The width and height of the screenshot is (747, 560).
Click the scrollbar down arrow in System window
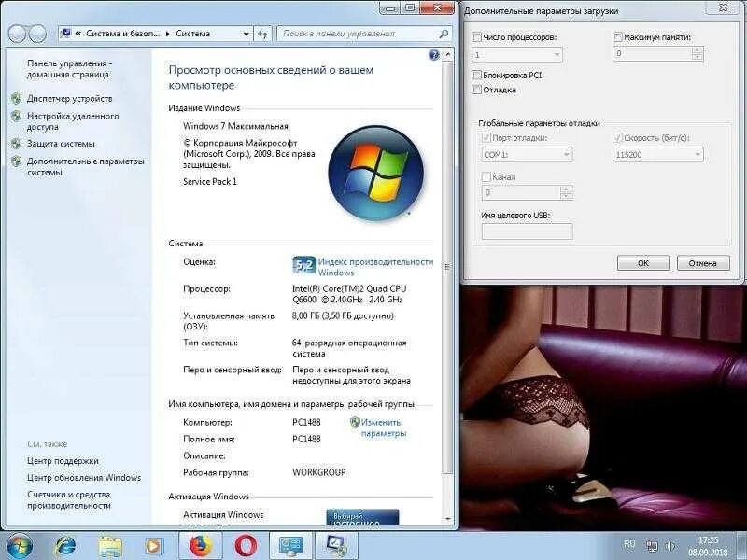447,519
